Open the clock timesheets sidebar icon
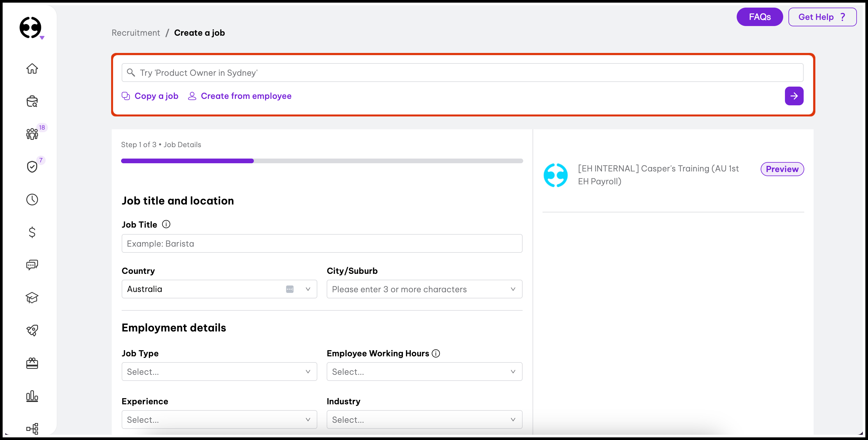This screenshot has height=440, width=868. [32, 199]
